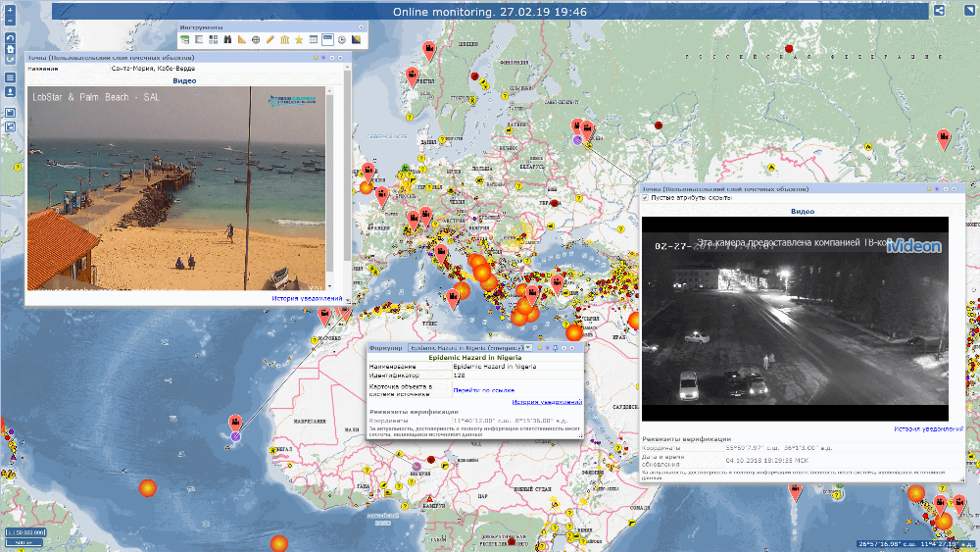Open 'История уведомлений' link under the beach video
980x552 pixels.
pos(308,298)
